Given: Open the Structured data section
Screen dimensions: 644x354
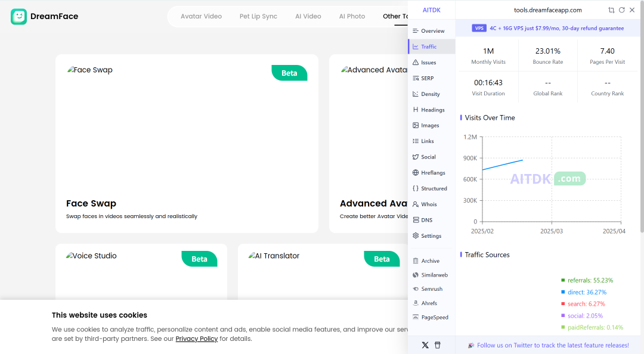Looking at the screenshot, I should click(x=432, y=188).
